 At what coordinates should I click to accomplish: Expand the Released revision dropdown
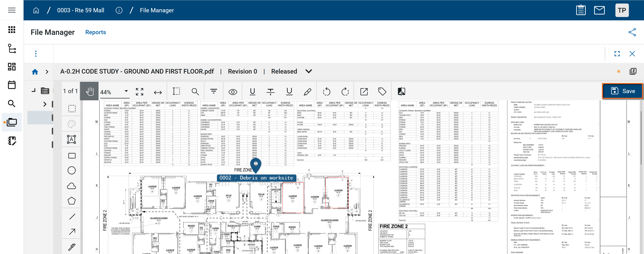(x=309, y=71)
